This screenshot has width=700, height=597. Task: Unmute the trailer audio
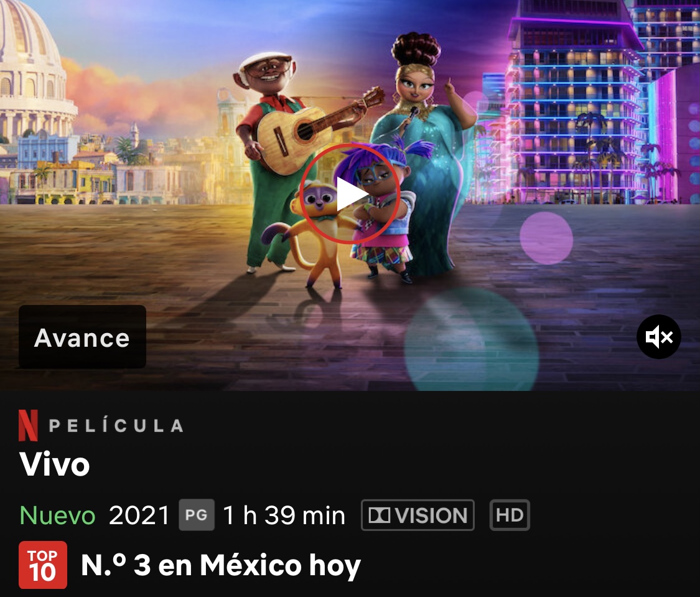pyautogui.click(x=658, y=337)
